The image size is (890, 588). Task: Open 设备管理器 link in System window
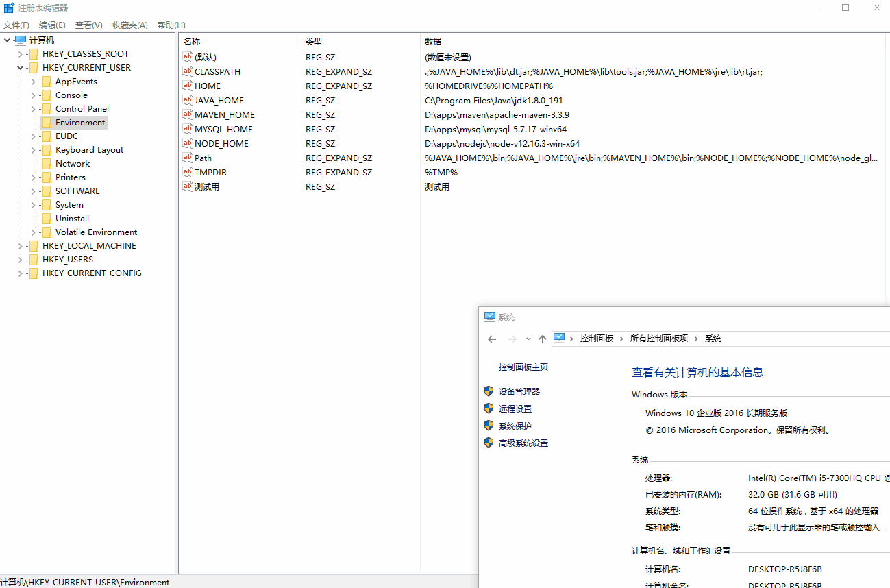tap(519, 391)
